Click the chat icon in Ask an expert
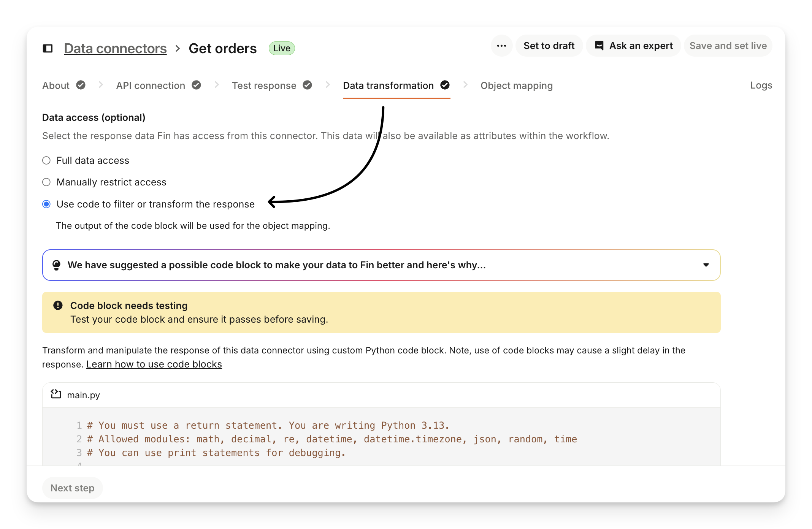Screen dimensions: 812x529 599,46
